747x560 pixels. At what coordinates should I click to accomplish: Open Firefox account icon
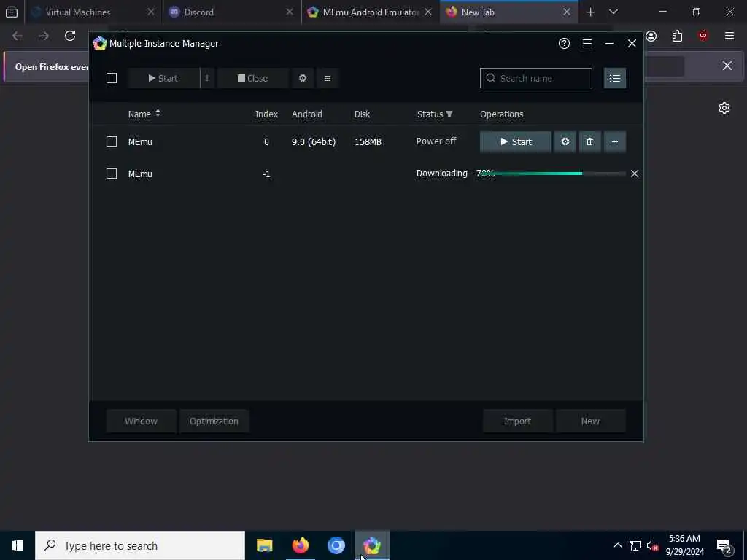[651, 36]
